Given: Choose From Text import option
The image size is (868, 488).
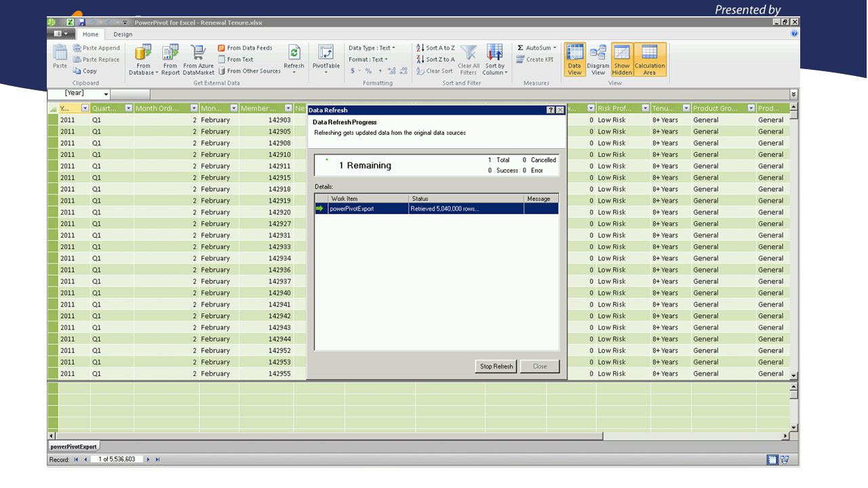Looking at the screenshot, I should click(235, 60).
